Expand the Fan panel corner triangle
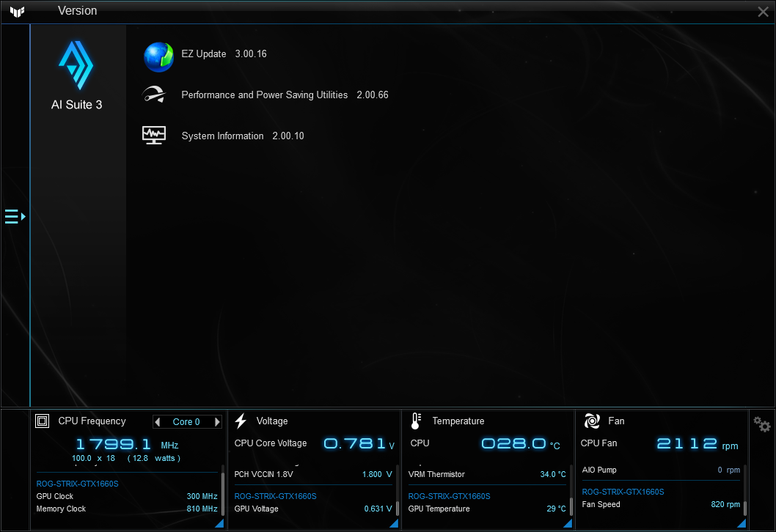The width and height of the screenshot is (776, 532). point(741,522)
